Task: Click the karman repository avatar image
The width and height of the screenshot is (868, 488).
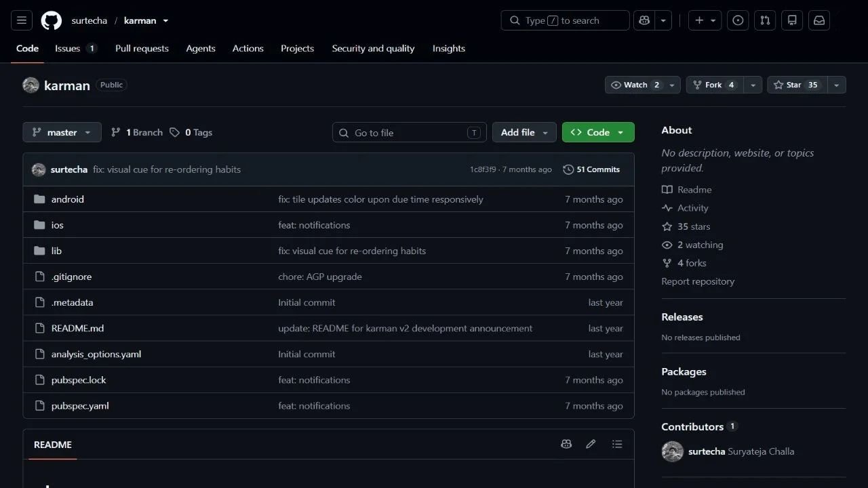Action: [x=31, y=85]
